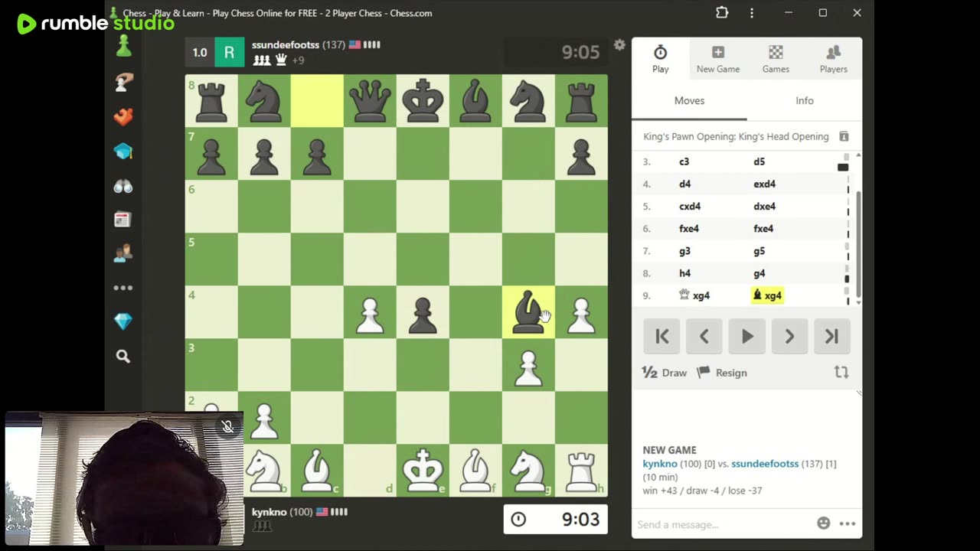This screenshot has width=980, height=551.
Task: Unmute the webcam overlay microphone icon
Action: (x=227, y=427)
